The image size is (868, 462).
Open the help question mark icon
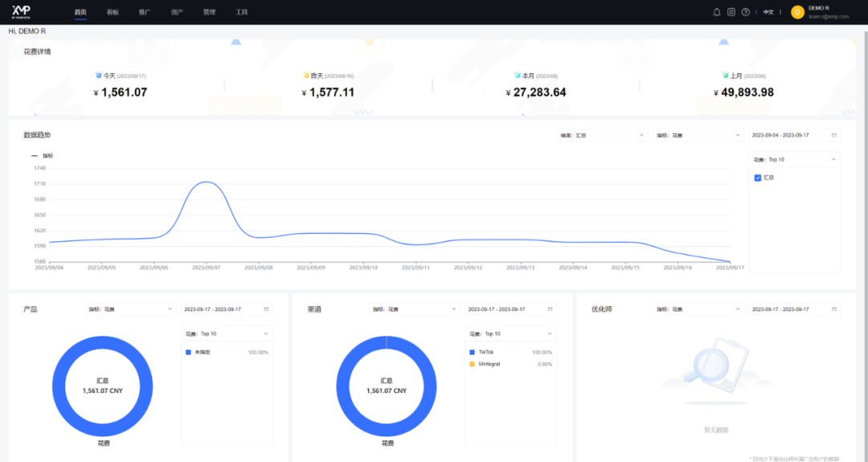pyautogui.click(x=746, y=12)
